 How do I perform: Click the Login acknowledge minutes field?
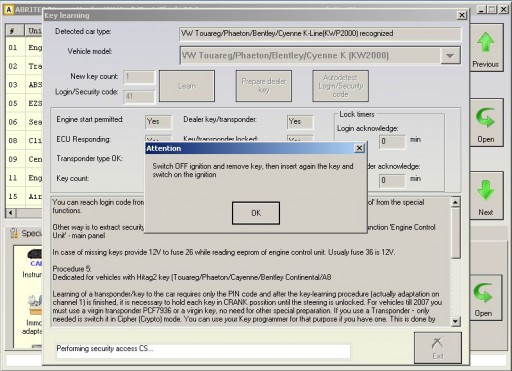[x=392, y=142]
